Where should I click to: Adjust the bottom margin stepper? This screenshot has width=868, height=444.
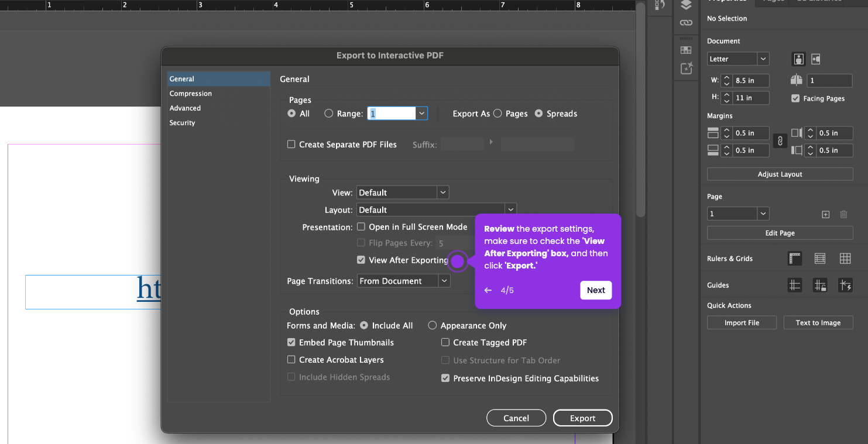(x=726, y=150)
